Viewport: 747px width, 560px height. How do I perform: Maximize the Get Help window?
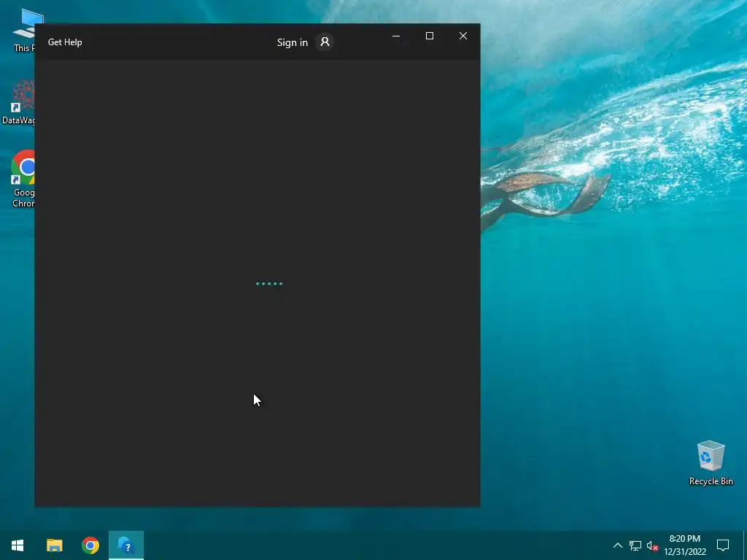(429, 36)
